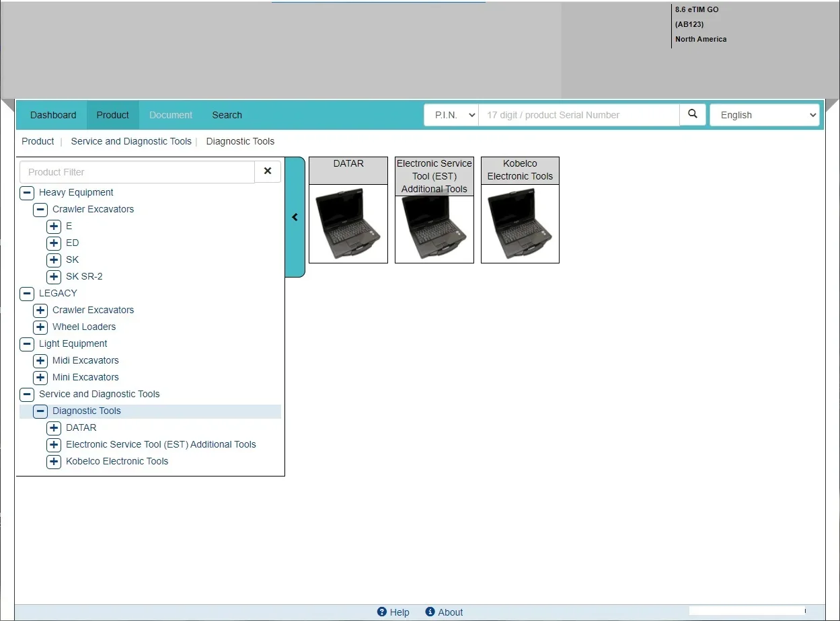Screen dimensions: 840x621
Task: Click the magnifying glass search icon
Action: coord(693,114)
